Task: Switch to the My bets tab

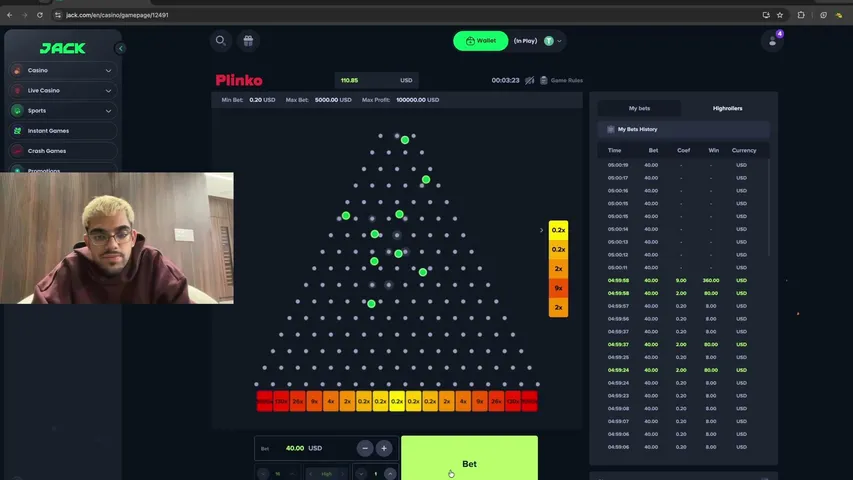Action: coord(639,108)
